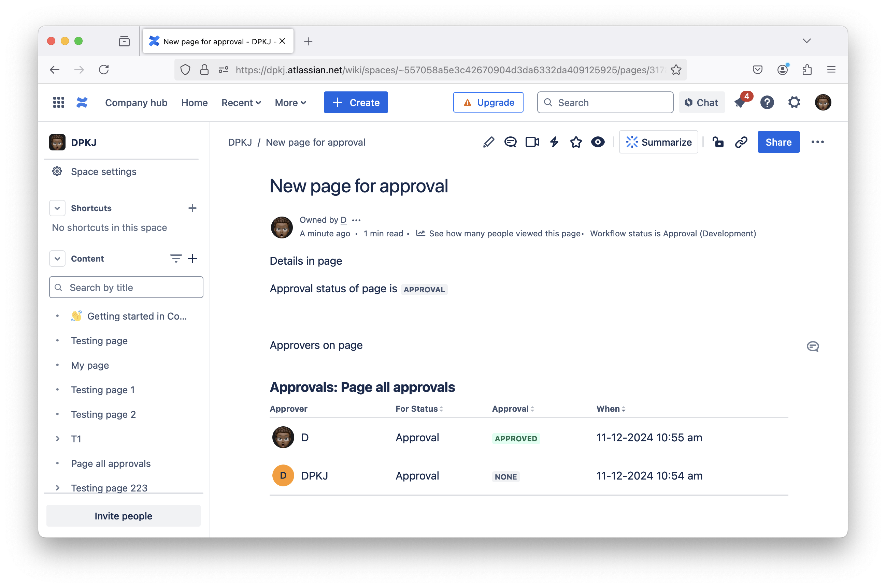Screen dimensions: 886x588
Task: Open inline comments icon in page toolbar
Action: [510, 142]
